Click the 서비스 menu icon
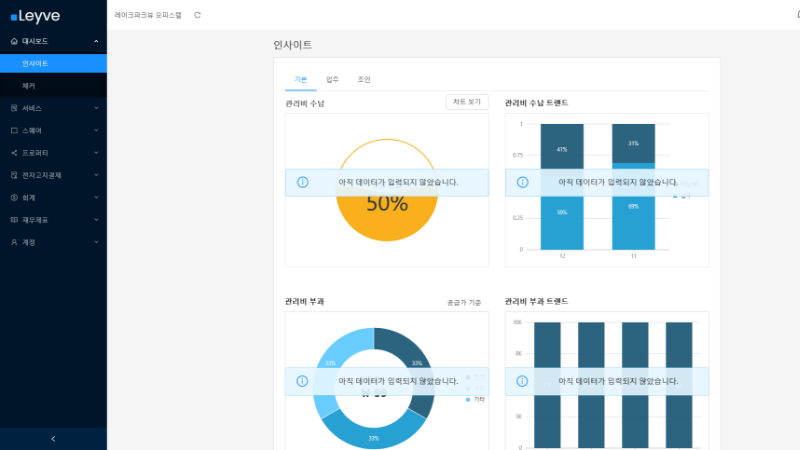The height and width of the screenshot is (450, 800). [14, 108]
